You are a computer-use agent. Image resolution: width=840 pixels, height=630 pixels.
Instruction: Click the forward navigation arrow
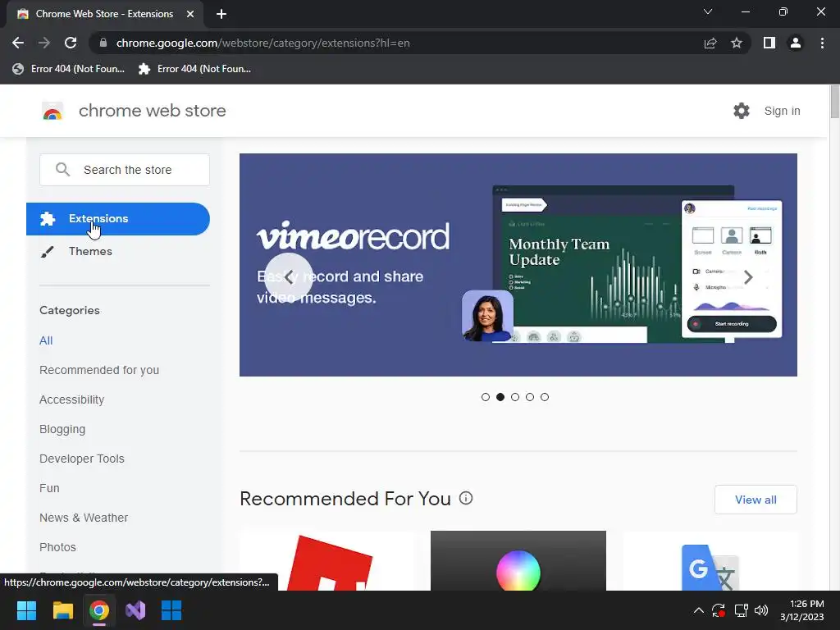[x=44, y=43]
